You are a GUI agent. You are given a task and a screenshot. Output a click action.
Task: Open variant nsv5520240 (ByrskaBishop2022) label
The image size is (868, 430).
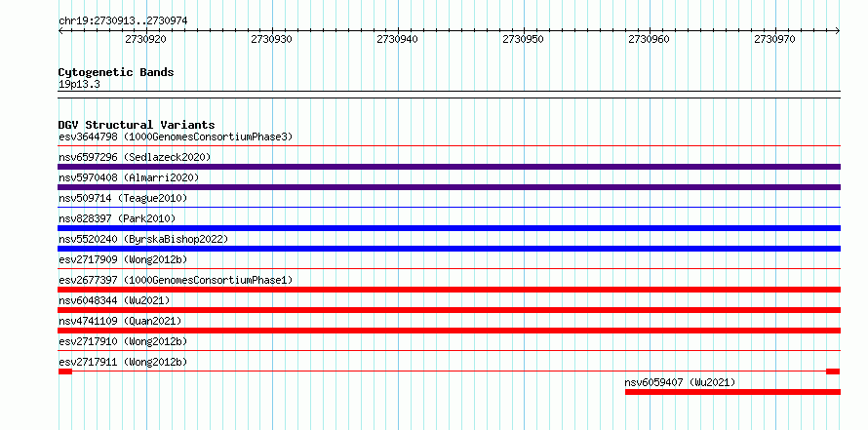[x=143, y=239]
